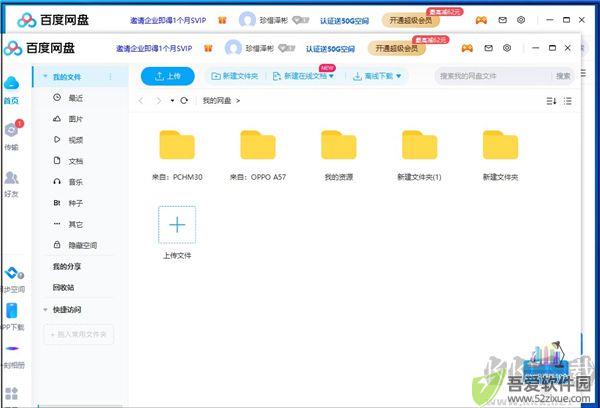Click the gift icon in the back window title bar
The height and width of the screenshot is (408, 600).
pos(222,20)
